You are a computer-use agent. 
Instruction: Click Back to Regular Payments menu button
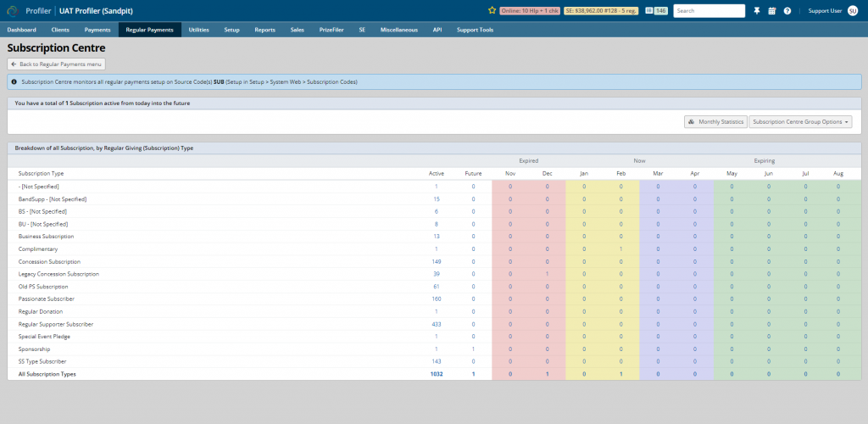pos(56,64)
